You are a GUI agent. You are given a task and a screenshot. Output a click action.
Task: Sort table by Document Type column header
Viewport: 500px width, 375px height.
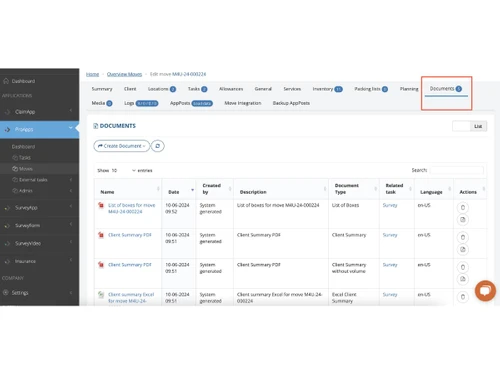[x=354, y=189]
